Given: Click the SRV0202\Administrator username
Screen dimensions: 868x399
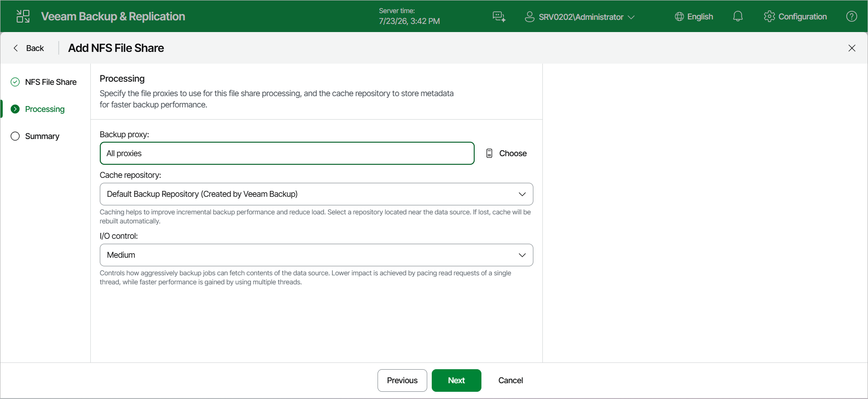Looking at the screenshot, I should [581, 17].
